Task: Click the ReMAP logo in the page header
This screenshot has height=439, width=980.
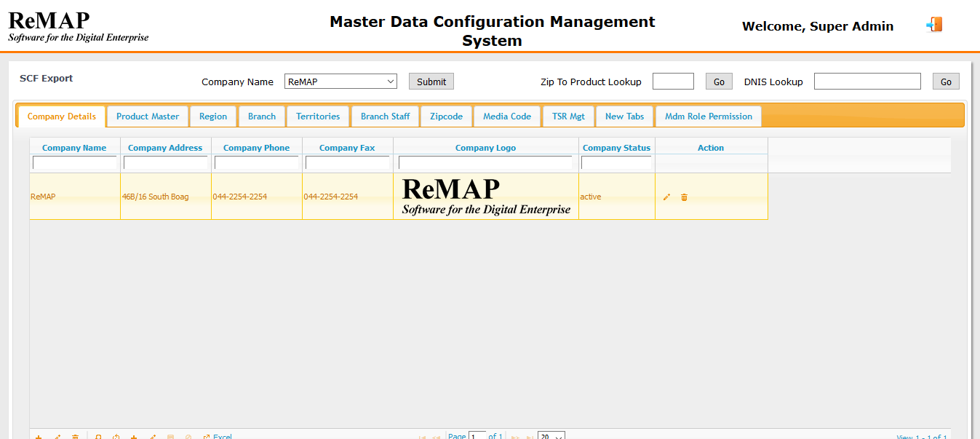Action: click(78, 26)
